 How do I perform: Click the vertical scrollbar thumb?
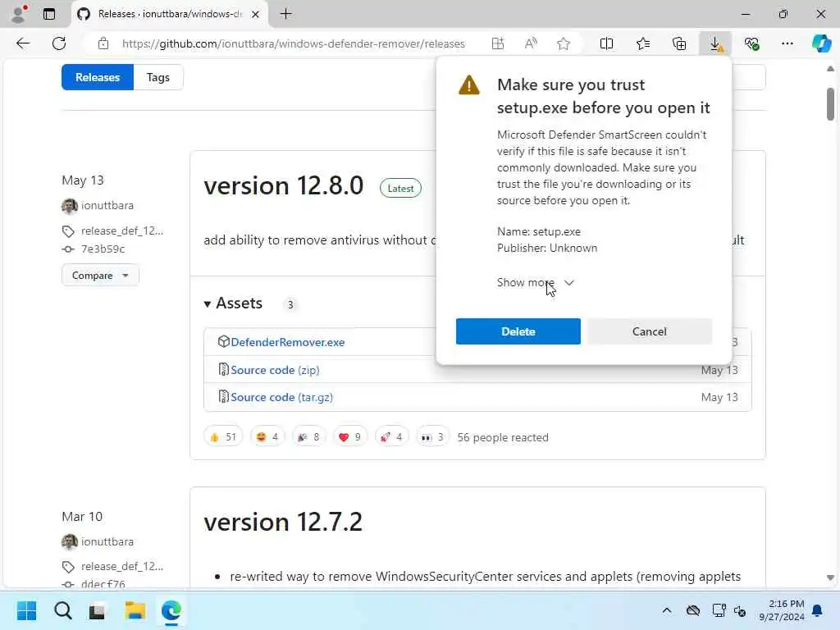830,104
